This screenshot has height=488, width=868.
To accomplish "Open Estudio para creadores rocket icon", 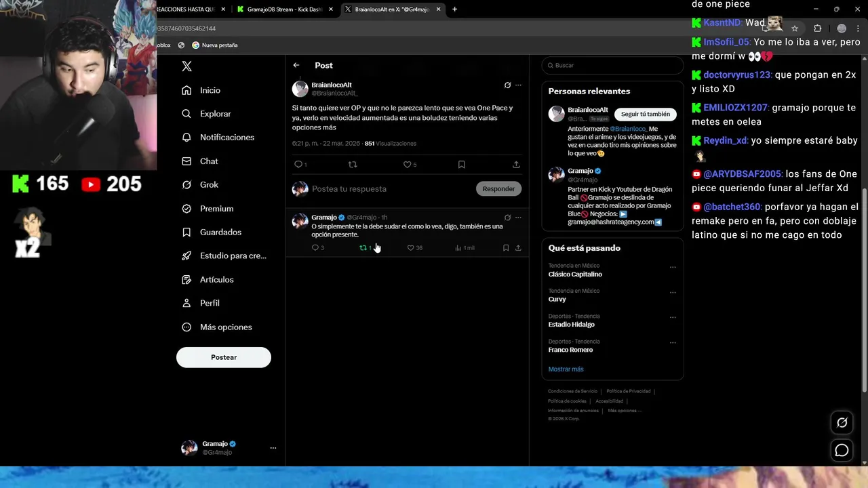I will pyautogui.click(x=186, y=256).
